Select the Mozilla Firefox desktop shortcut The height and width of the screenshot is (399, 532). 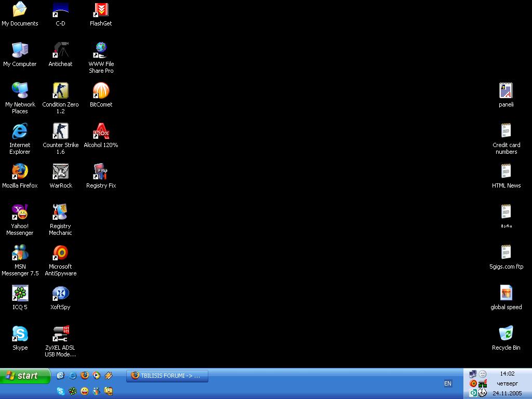click(x=20, y=176)
